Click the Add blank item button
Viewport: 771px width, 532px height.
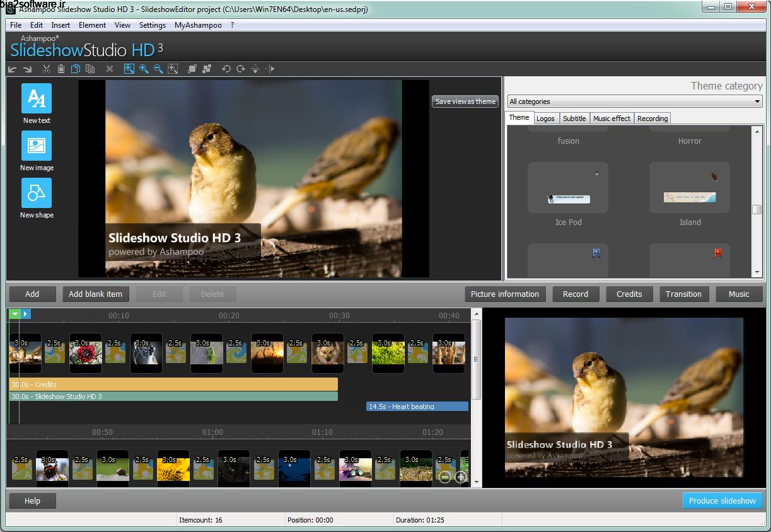96,294
